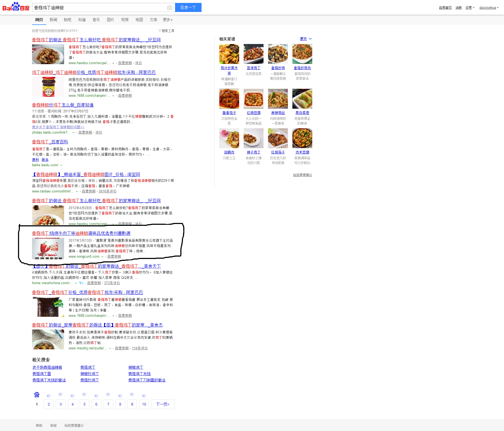The width and height of the screenshot is (504, 431).
Task: Click 原料 sublink under 百度百科
Action: pyautogui.click(x=35, y=160)
